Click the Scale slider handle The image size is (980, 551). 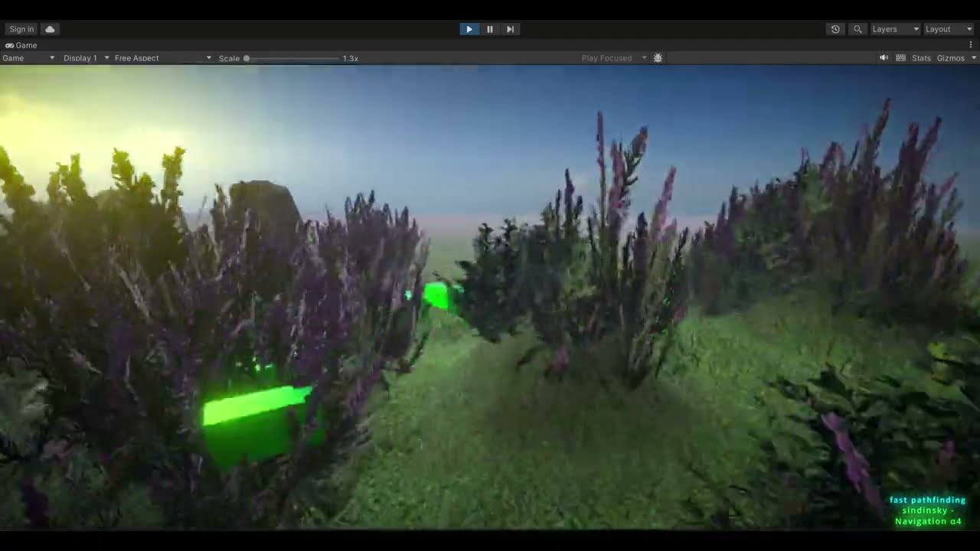tap(247, 58)
